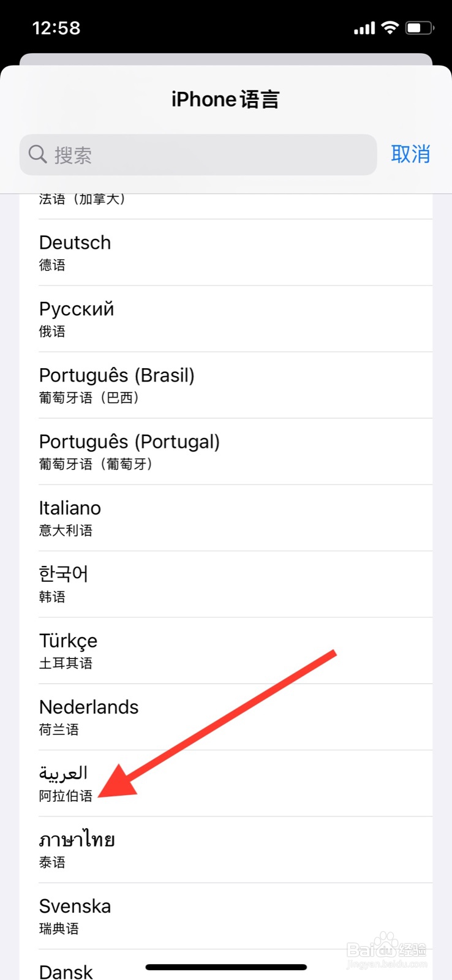Select Dansk language row
The height and width of the screenshot is (980, 452).
point(226,965)
